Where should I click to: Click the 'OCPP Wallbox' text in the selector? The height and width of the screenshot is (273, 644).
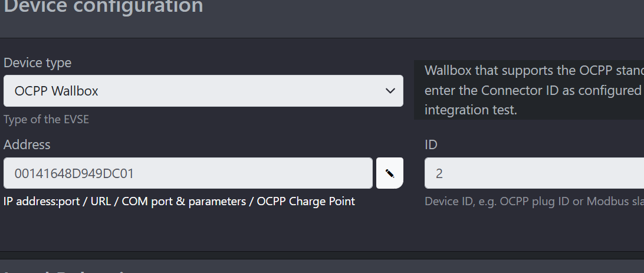[56, 91]
